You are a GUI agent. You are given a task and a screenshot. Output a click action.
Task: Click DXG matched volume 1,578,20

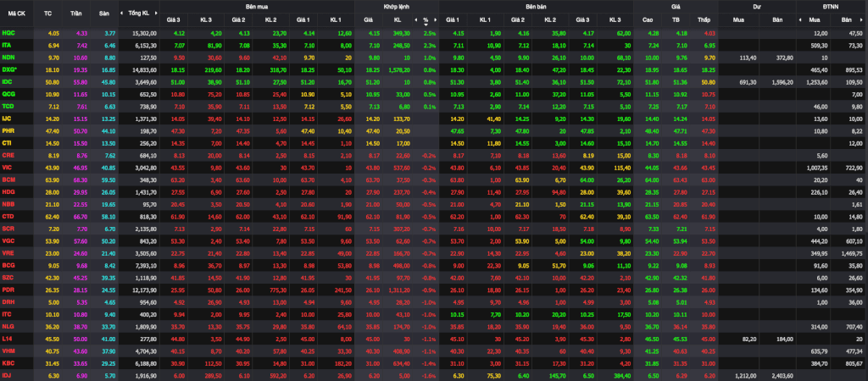pos(398,69)
